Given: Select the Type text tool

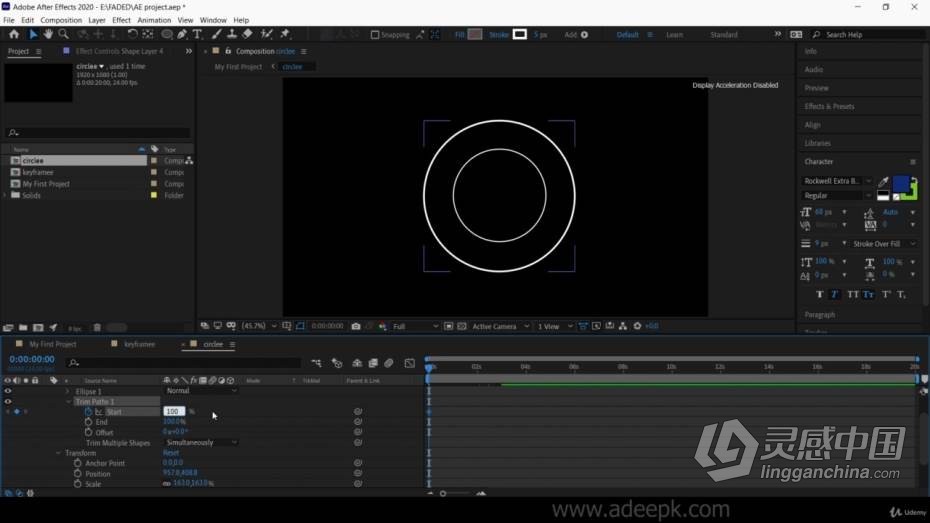Looking at the screenshot, I should [x=197, y=34].
